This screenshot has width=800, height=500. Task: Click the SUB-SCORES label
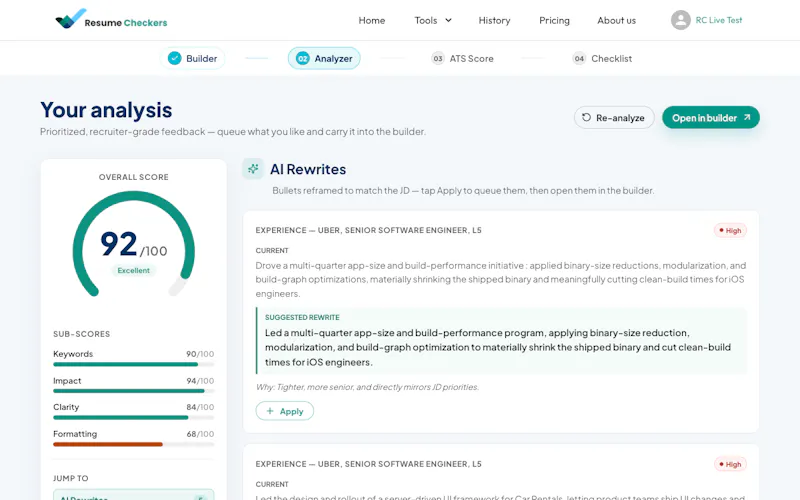pyautogui.click(x=82, y=334)
